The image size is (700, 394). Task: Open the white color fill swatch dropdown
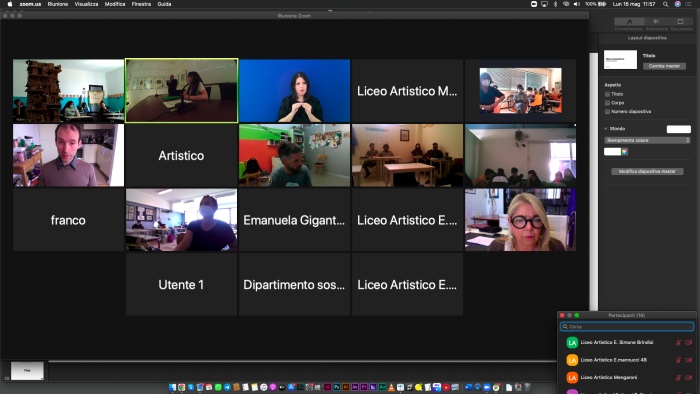(612, 152)
